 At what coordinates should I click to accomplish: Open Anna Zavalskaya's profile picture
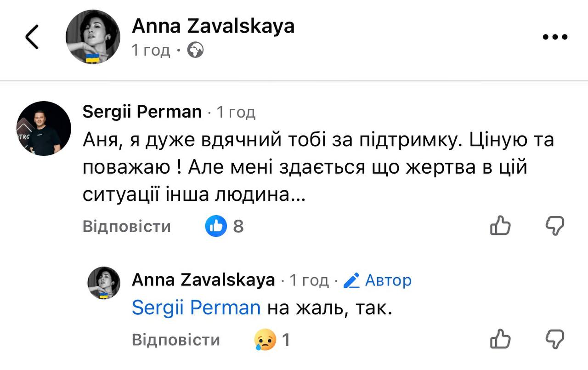tap(93, 37)
